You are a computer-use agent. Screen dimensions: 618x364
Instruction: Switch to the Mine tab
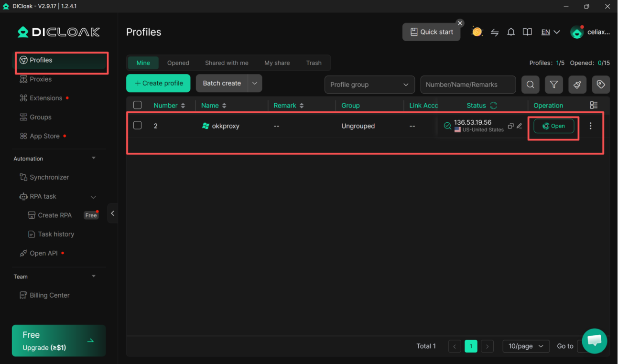(x=143, y=63)
